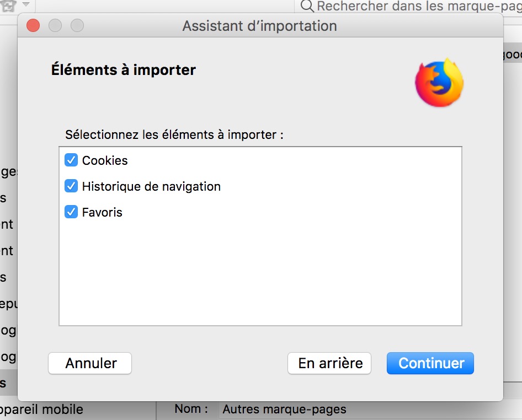Click the Continuer button
Viewport: 522px width, 420px height.
(x=430, y=363)
